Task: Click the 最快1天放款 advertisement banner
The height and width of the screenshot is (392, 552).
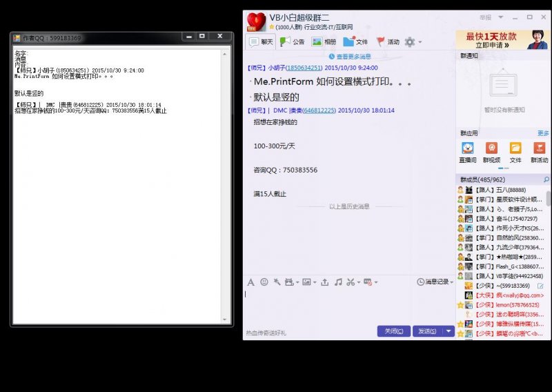Action: [503, 40]
